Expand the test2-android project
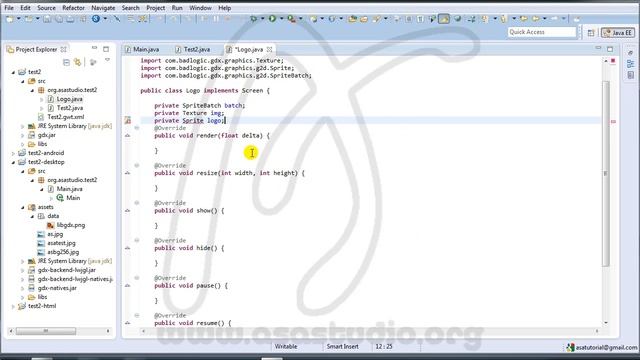Viewport: 640px width, 360px height. point(13,153)
